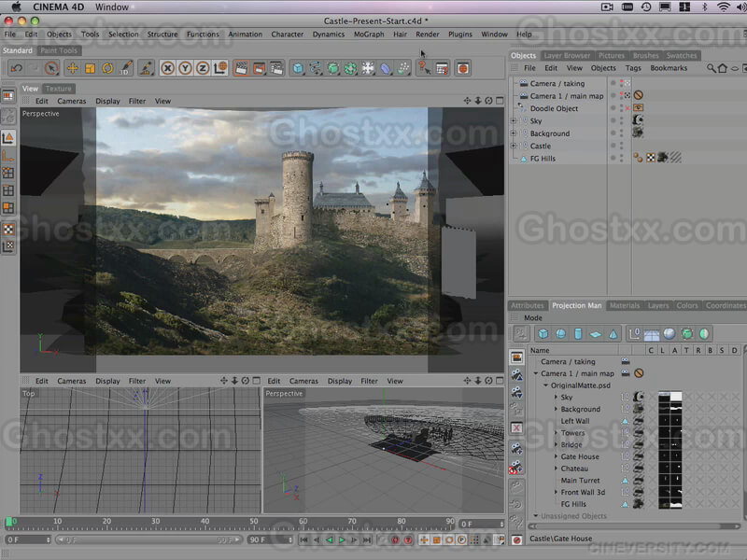Select Left Wall in Projection Man
Image resolution: width=747 pixels, height=560 pixels.
(x=575, y=421)
